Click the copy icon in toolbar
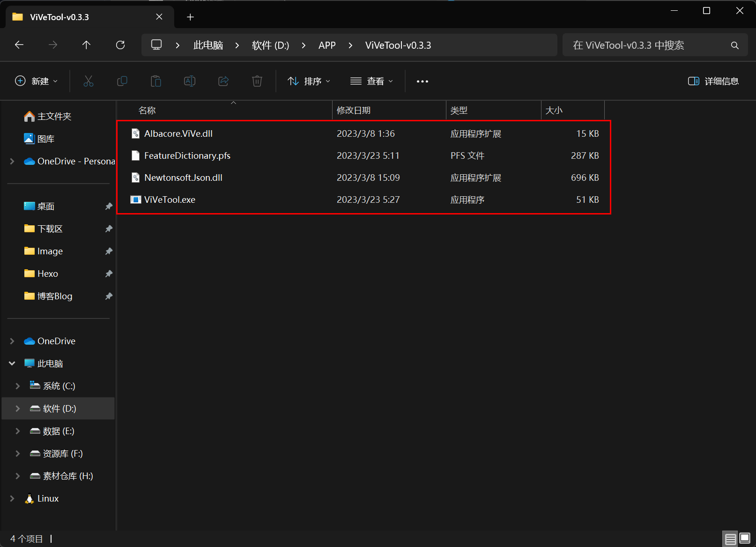756x547 pixels. [122, 81]
